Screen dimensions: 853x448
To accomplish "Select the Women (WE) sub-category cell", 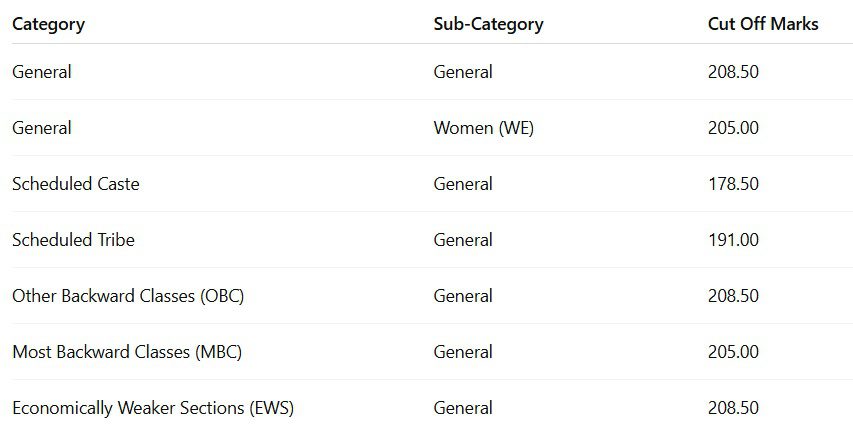I will 483,128.
